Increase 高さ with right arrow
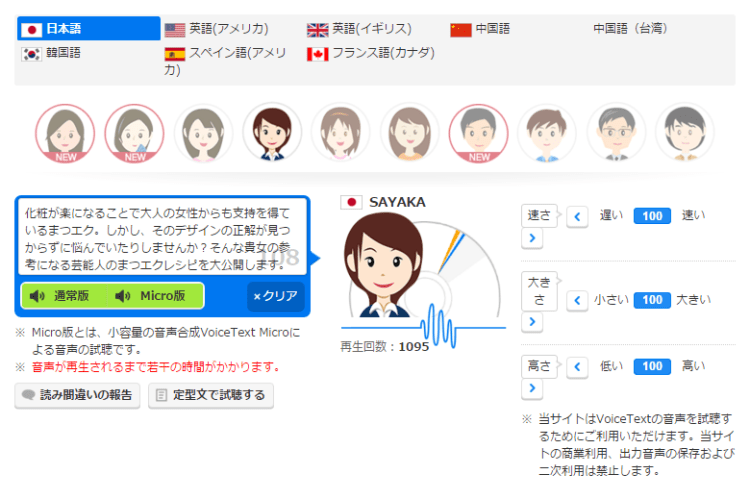The width and height of the screenshot is (750, 499). 532,388
